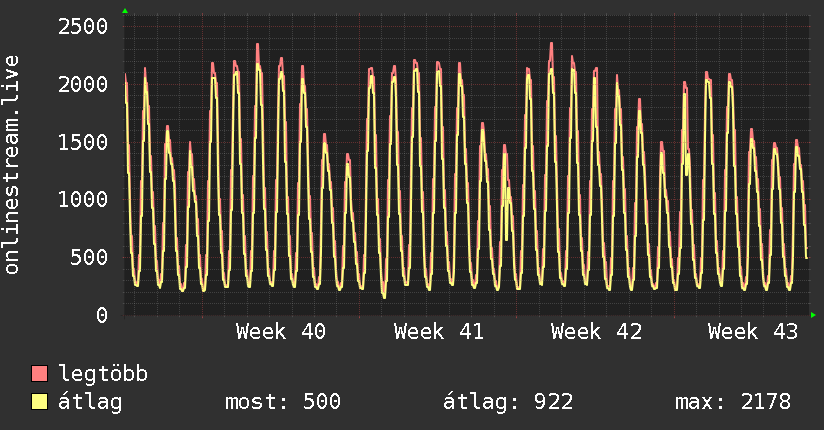Click the yellow átlag legend color swatch
The image size is (824, 430).
40,403
